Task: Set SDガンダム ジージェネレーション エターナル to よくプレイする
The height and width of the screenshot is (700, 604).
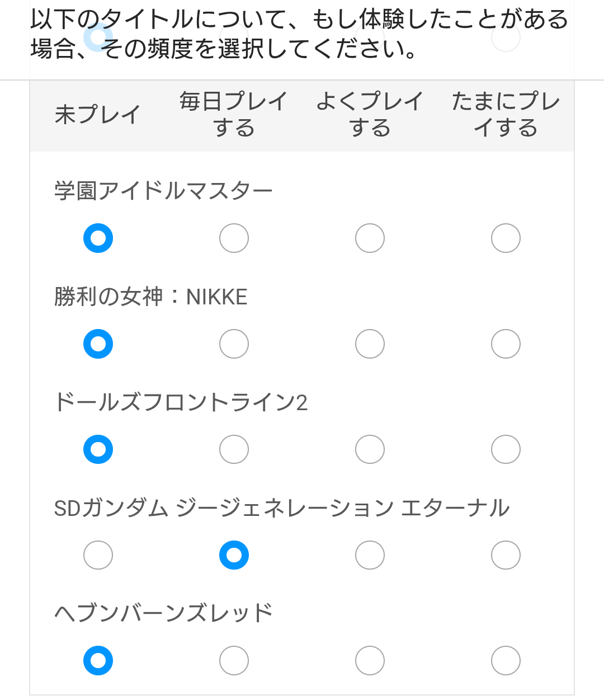Action: 370,555
